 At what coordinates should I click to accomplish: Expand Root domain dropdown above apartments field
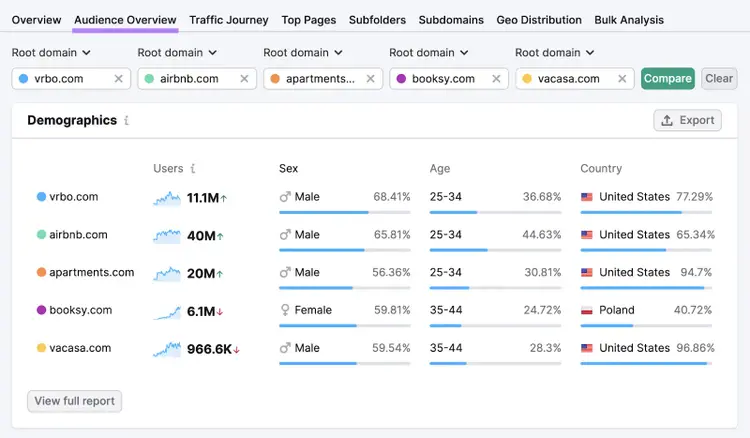303,53
